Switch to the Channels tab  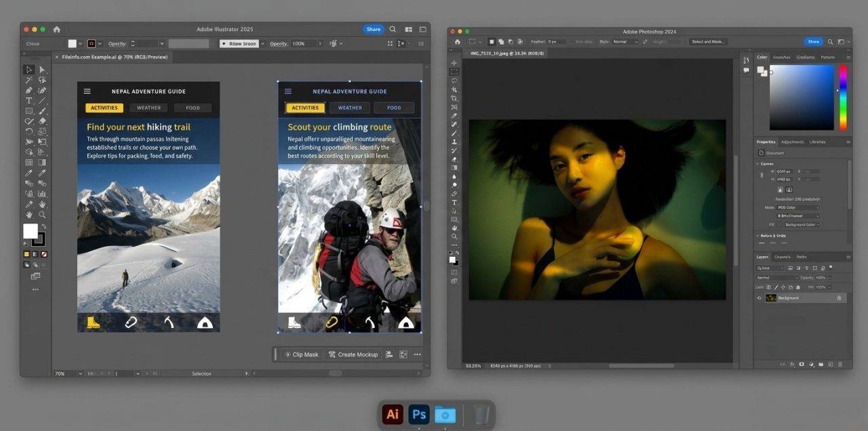783,257
